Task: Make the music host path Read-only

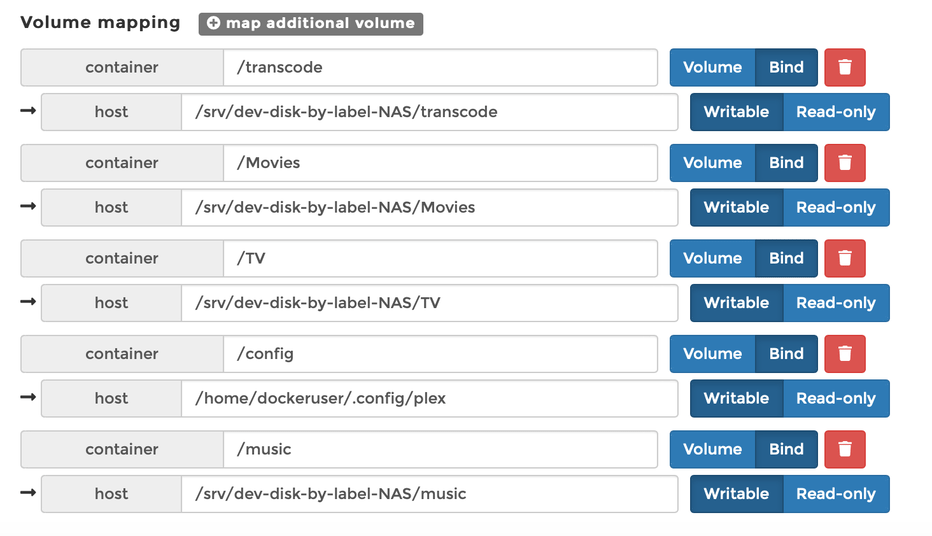Action: [x=836, y=494]
